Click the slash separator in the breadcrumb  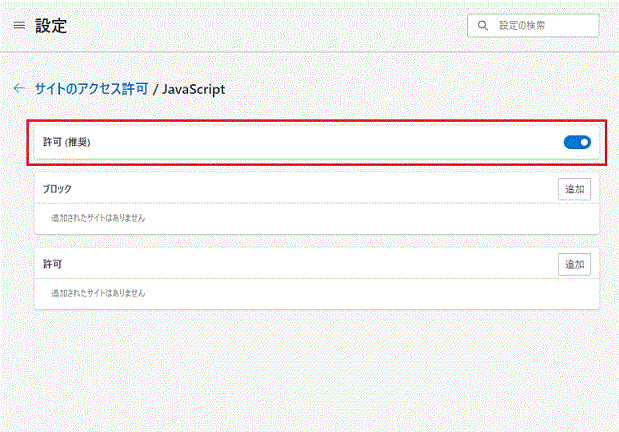[156, 89]
